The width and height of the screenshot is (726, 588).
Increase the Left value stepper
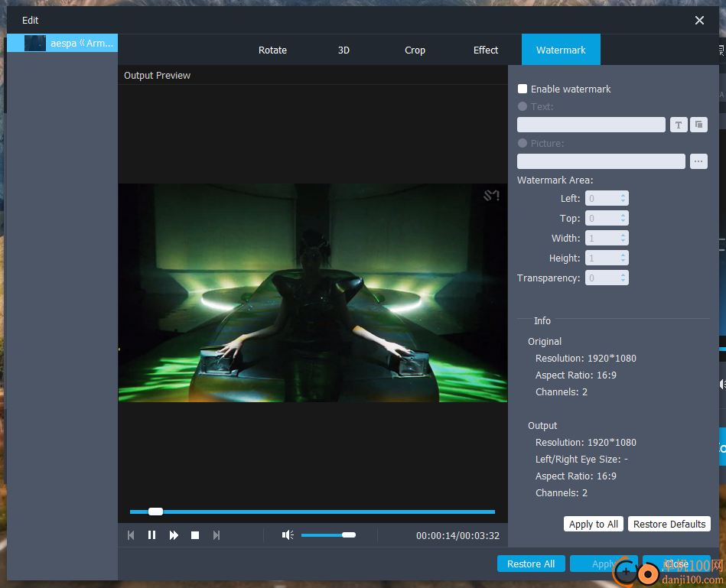623,195
